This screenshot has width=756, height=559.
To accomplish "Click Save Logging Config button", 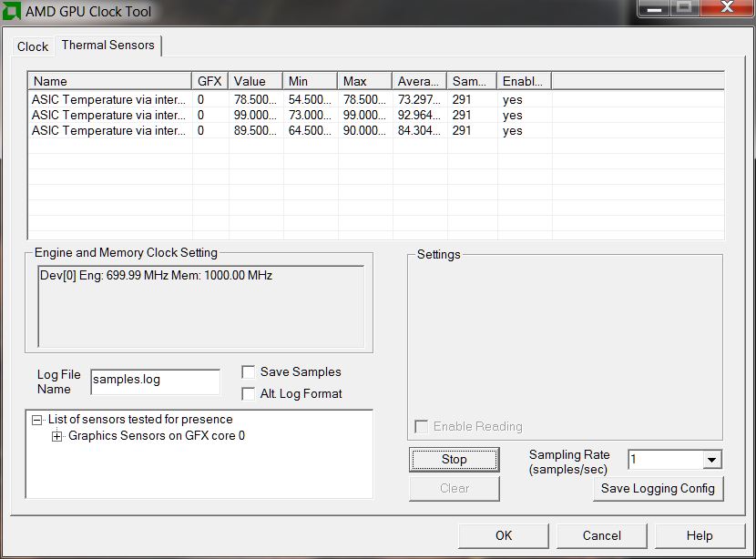I will [x=658, y=488].
